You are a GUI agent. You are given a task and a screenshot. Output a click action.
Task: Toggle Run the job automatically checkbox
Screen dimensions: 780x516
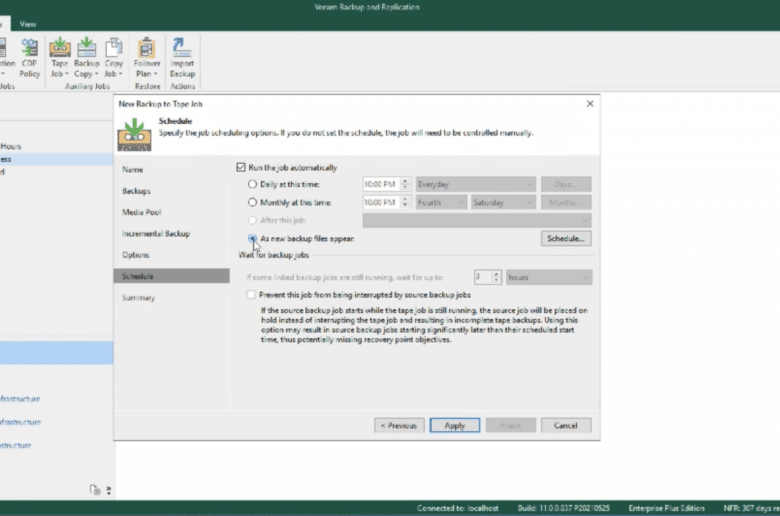tap(241, 168)
